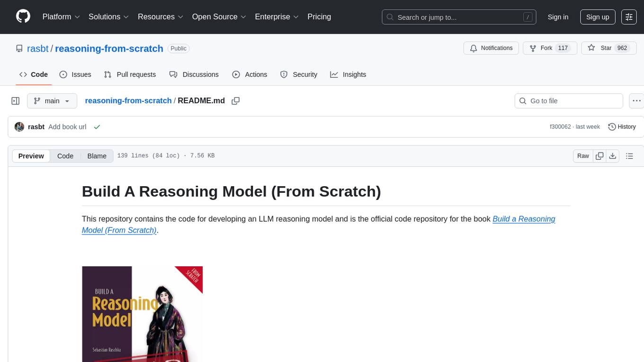Switch to the Pull requests tab
Screen dimensions: 644x362
click(130, 74)
